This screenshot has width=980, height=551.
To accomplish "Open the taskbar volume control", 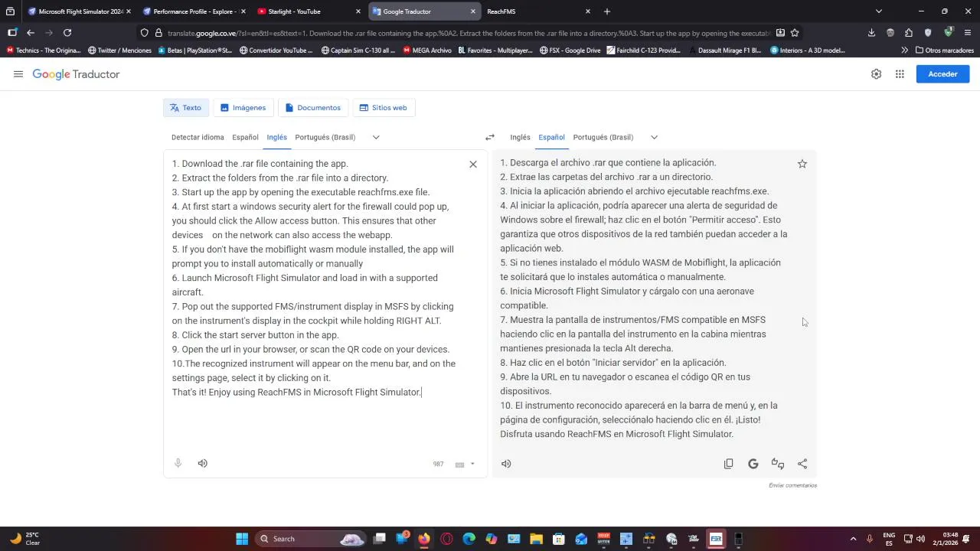I will coord(920,539).
